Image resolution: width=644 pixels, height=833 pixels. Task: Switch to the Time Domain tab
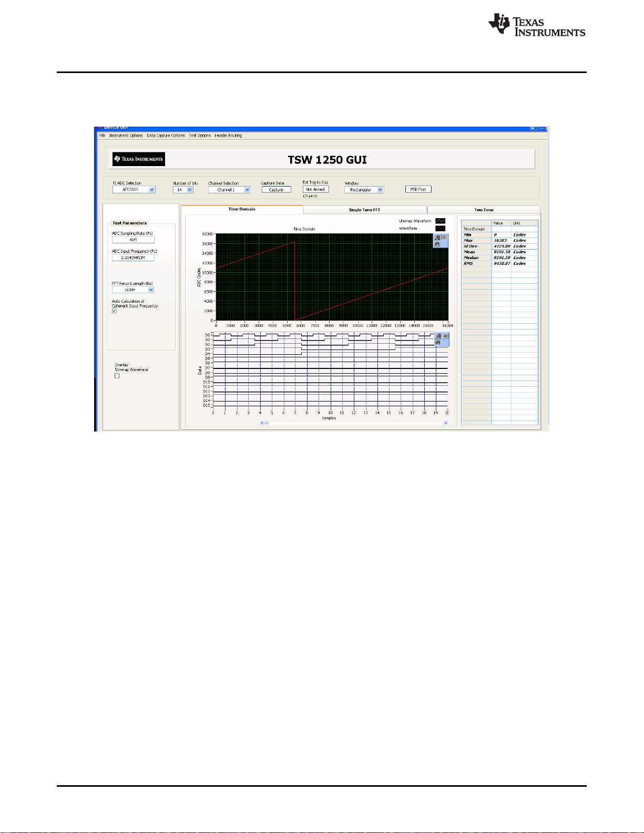tap(242, 209)
